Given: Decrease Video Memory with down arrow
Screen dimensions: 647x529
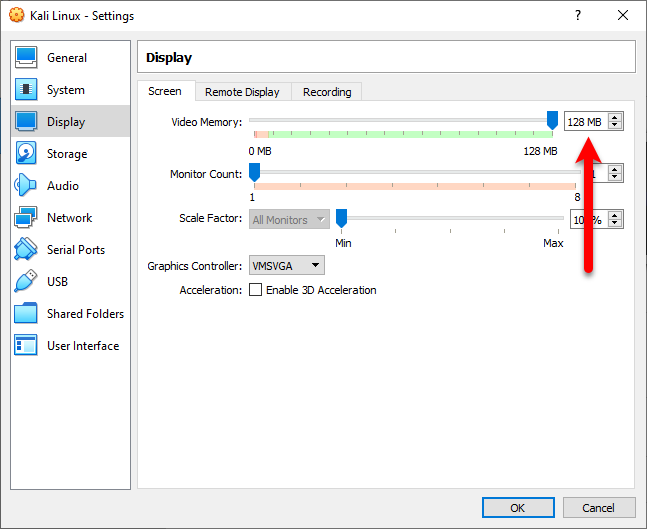Looking at the screenshot, I should (615, 125).
